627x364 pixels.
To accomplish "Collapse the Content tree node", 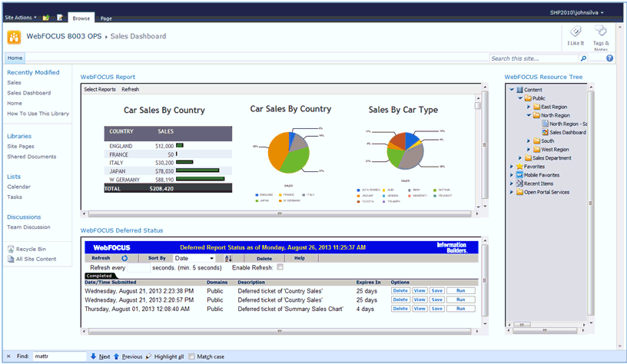I will 512,90.
